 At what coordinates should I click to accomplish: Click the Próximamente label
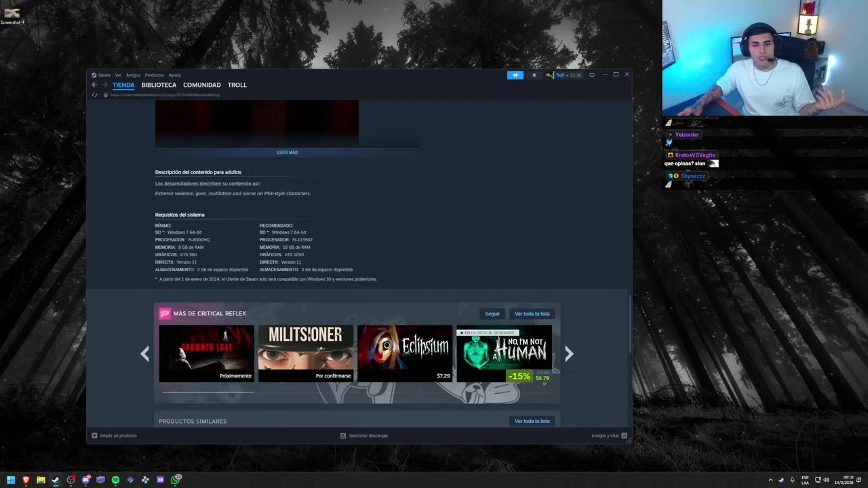tap(235, 375)
